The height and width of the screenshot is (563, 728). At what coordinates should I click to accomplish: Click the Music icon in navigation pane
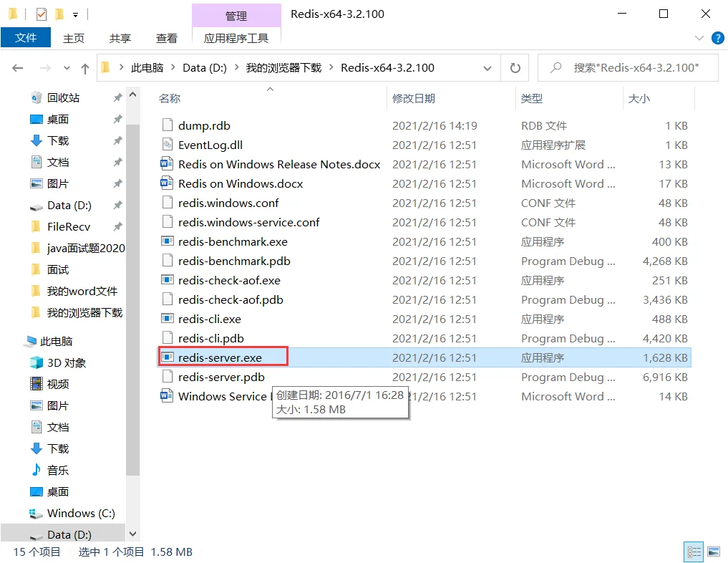click(x=37, y=470)
